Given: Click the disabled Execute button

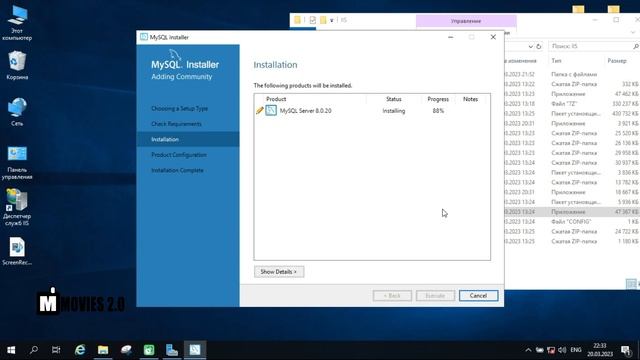Looking at the screenshot, I should pyautogui.click(x=435, y=296).
